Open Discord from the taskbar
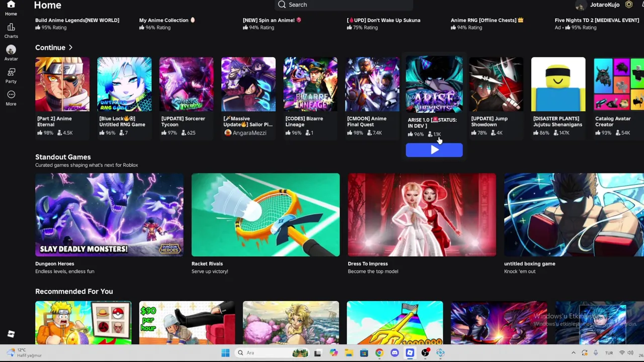The image size is (644, 362). pos(394,353)
